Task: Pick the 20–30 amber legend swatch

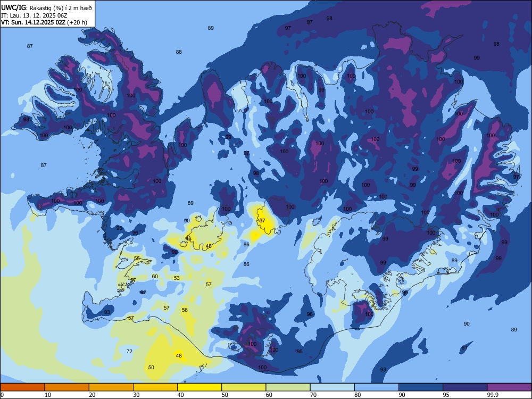Action: click(x=111, y=387)
